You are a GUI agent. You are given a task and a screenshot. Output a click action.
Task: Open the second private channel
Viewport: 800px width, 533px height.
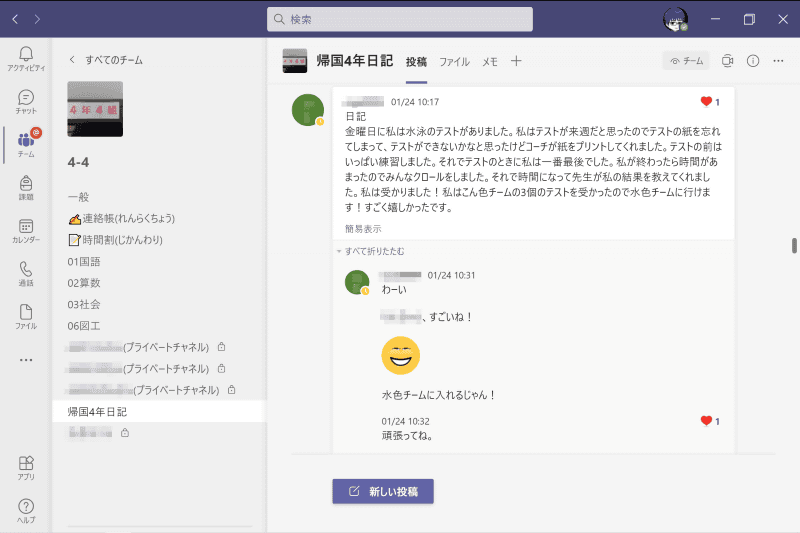pyautogui.click(x=159, y=368)
